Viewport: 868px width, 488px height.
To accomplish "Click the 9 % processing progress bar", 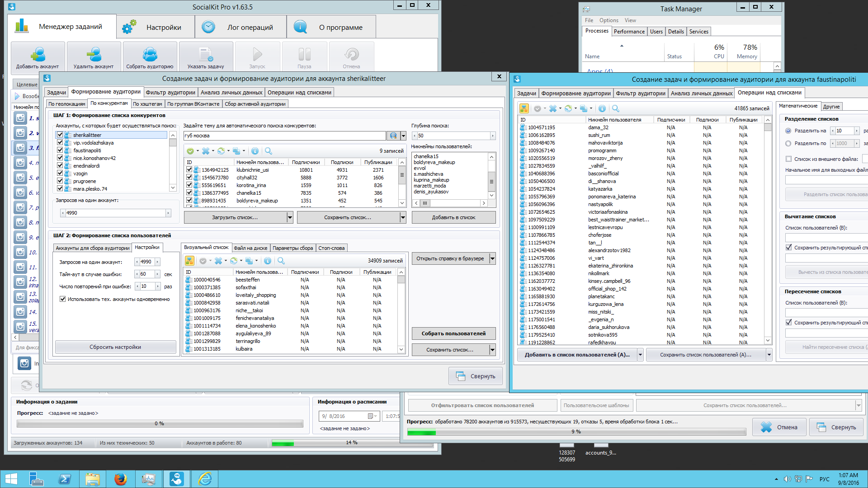I will pyautogui.click(x=576, y=432).
